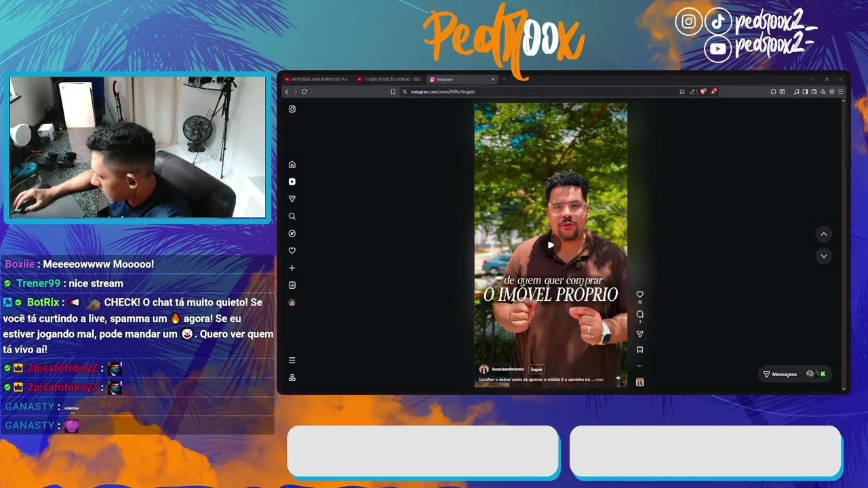Open the Brave wallet icon
The image size is (868, 488).
tap(814, 91)
